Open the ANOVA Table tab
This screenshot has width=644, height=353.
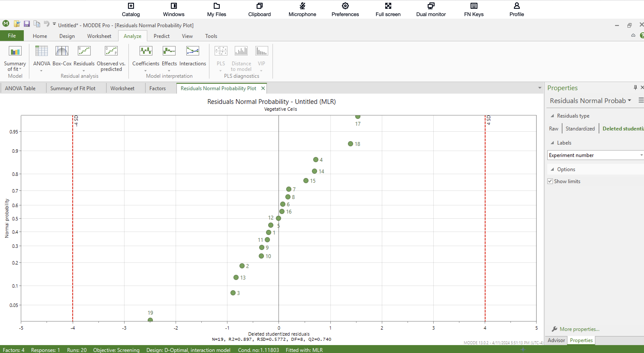click(20, 88)
